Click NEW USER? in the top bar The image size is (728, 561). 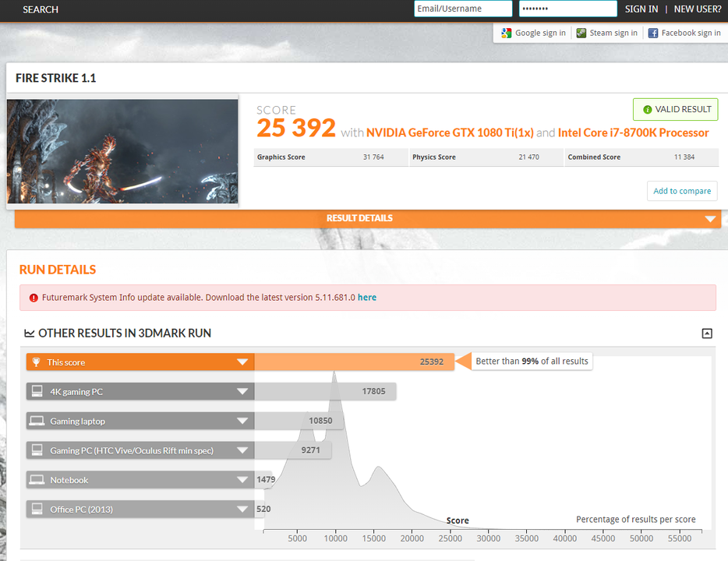[698, 9]
